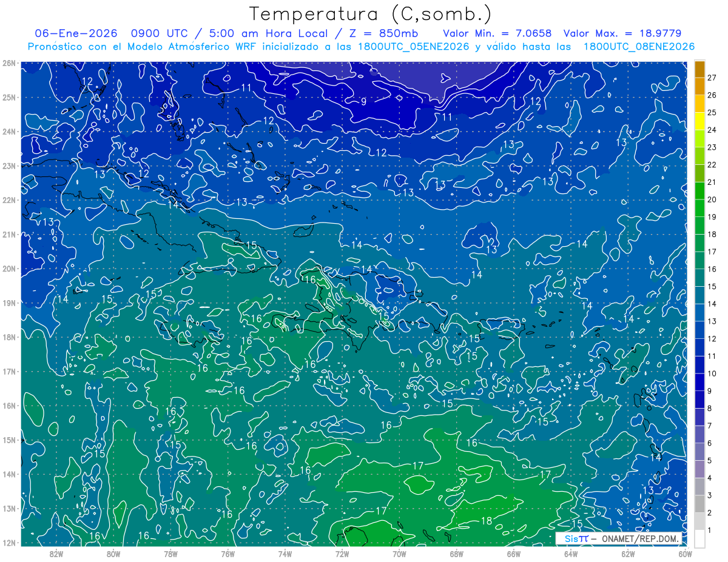Click the "64W" longitude axis label
The height and width of the screenshot is (562, 728).
(571, 554)
